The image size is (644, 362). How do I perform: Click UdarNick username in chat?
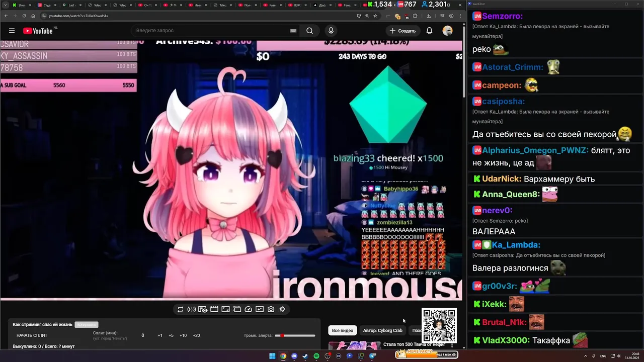click(502, 179)
